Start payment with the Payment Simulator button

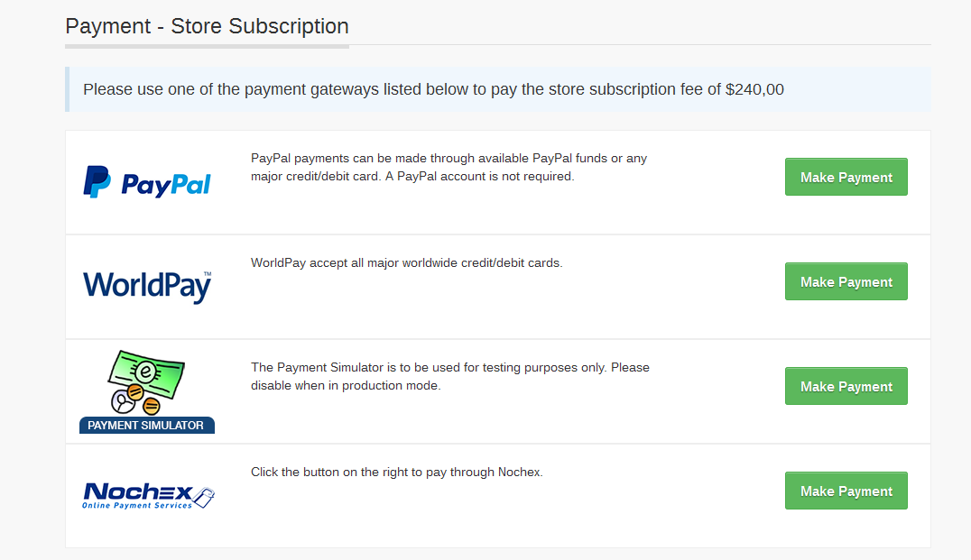[846, 386]
